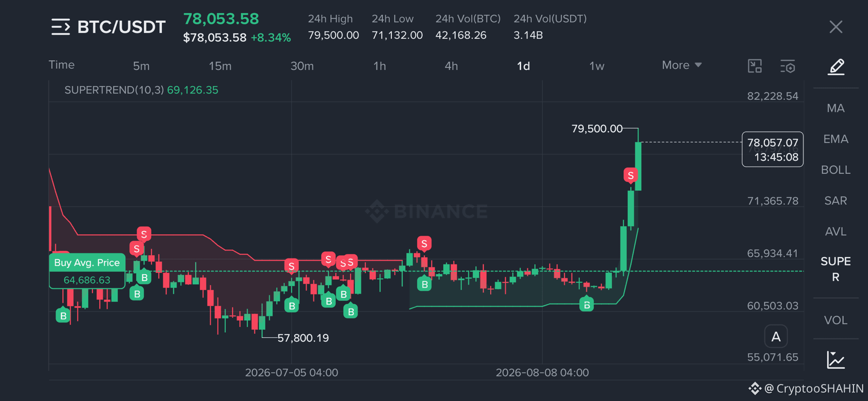Viewport: 868px width, 401px height.
Task: Toggle the MA indicator
Action: (836, 108)
